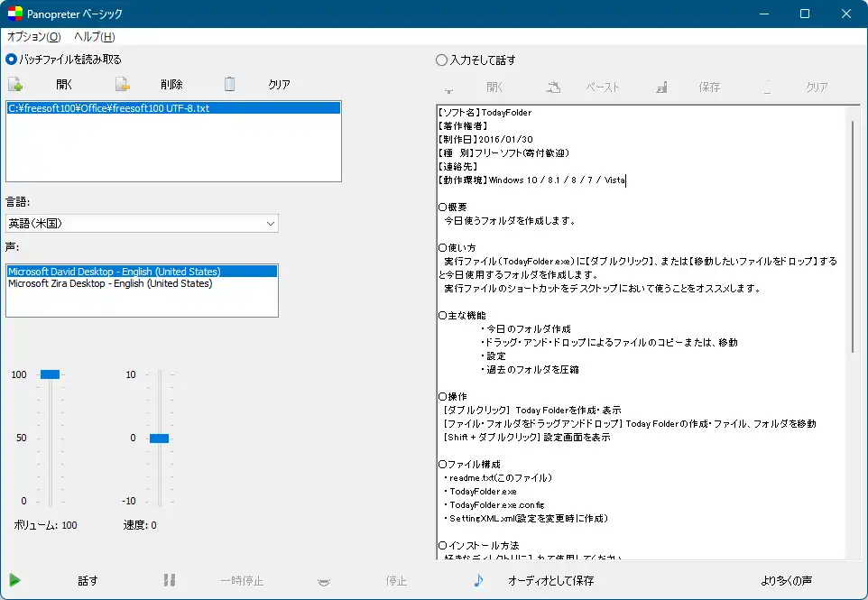Open the 言語 language dropdown
The height and width of the screenshot is (600, 868).
[142, 223]
